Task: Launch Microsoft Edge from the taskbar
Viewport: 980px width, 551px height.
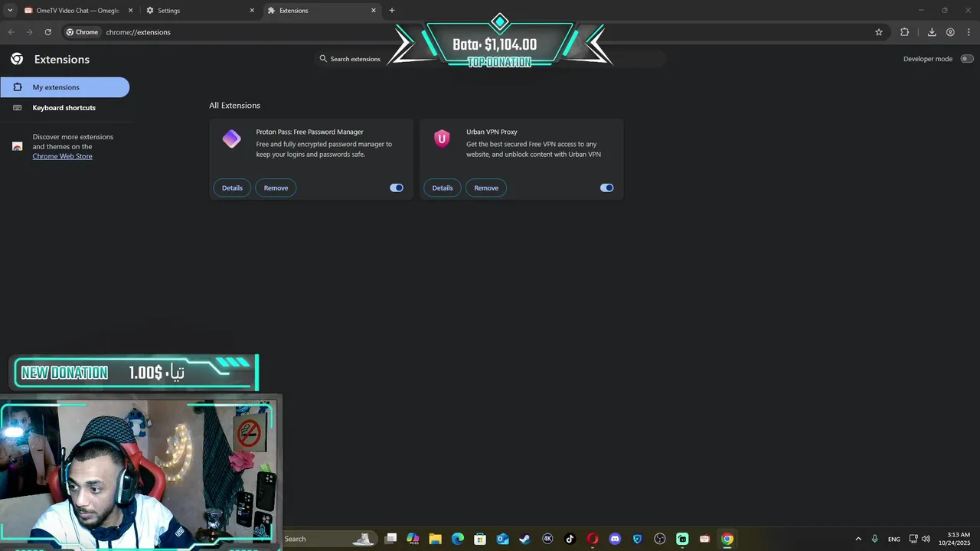Action: point(458,539)
